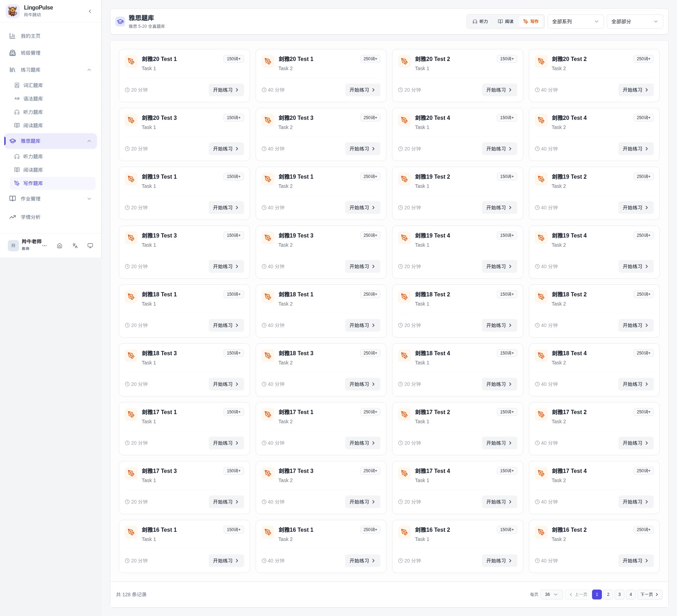Switch to the 听力 listening filter
Image resolution: width=677 pixels, height=616 pixels.
[480, 21]
